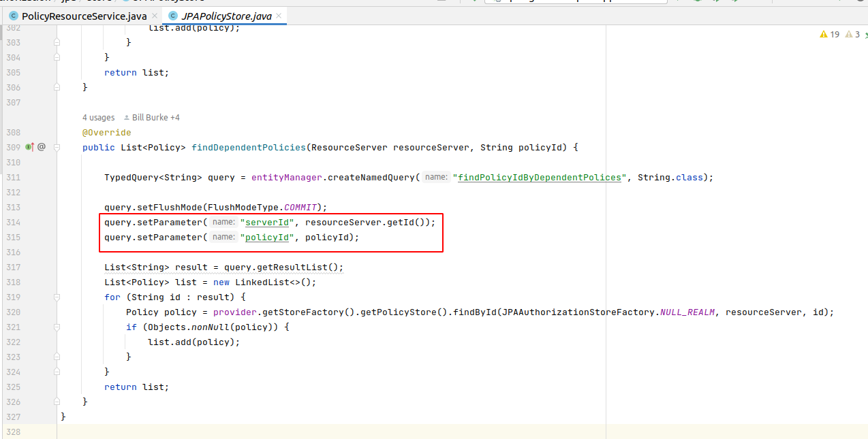Image resolution: width=868 pixels, height=439 pixels.
Task: Click the 4 usages hint above findDependentPolicies
Action: click(98, 117)
